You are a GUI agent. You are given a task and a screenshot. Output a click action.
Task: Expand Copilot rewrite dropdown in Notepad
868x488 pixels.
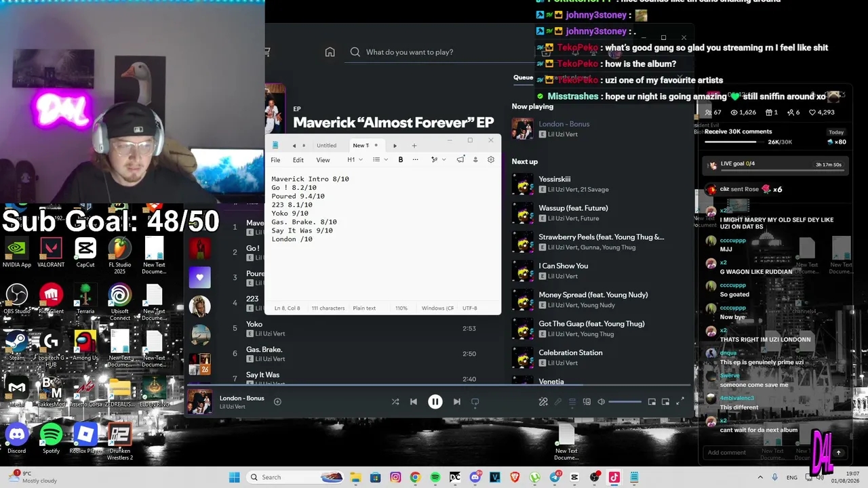click(443, 160)
